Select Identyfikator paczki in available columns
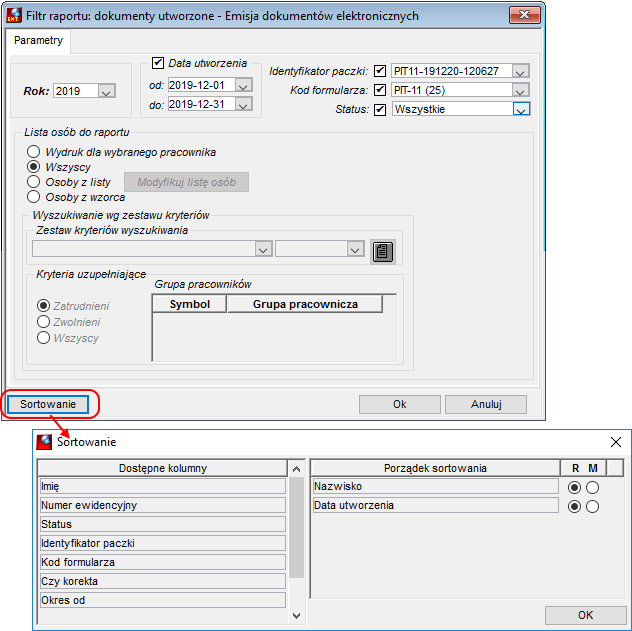The height and width of the screenshot is (631, 632). tap(163, 543)
